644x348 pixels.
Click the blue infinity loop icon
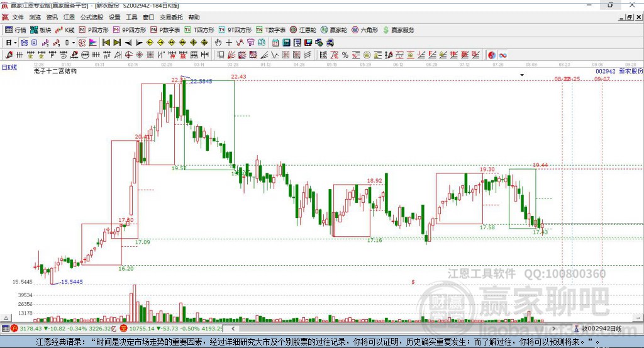pos(502,55)
